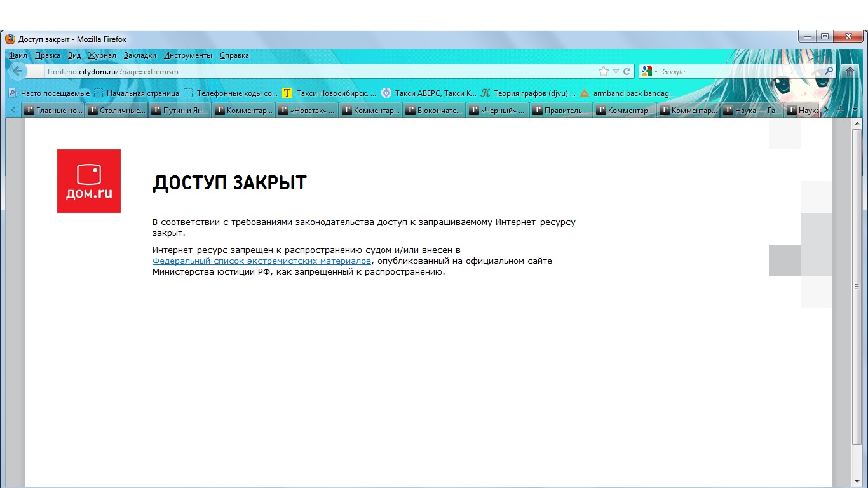
Task: Click the address bar with frontend.citydom.ru URL
Action: click(x=321, y=72)
